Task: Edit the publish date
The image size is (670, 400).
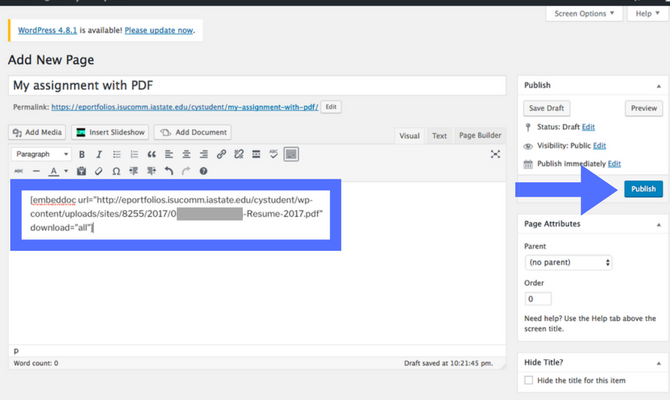Action: [x=614, y=164]
